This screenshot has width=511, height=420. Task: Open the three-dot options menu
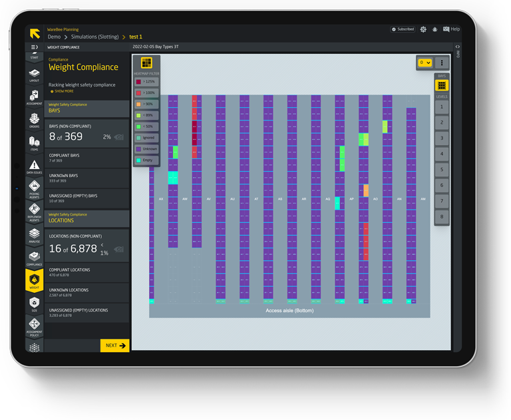pyautogui.click(x=442, y=63)
